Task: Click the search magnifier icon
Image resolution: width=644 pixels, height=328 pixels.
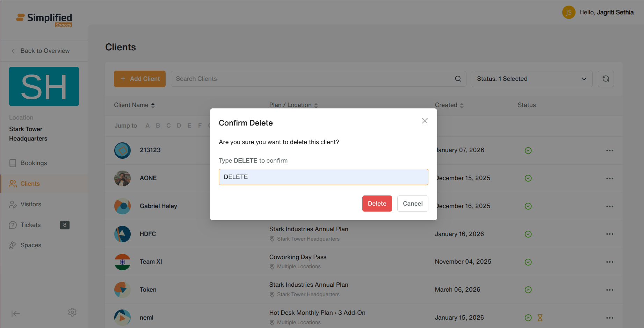Action: tap(458, 79)
